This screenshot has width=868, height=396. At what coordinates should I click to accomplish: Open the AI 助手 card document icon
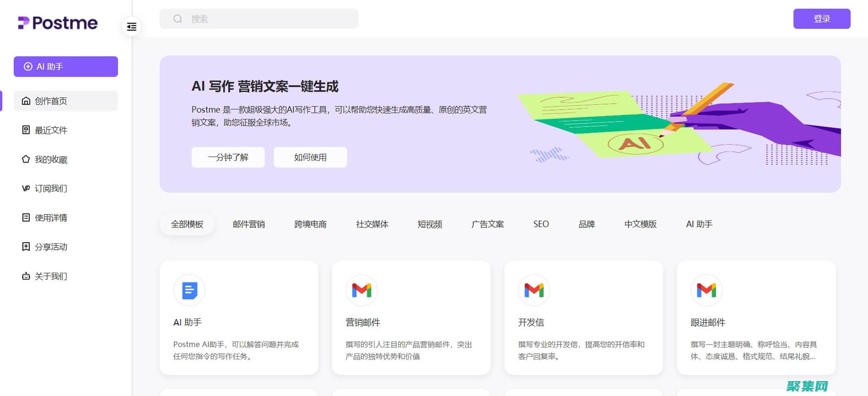189,290
